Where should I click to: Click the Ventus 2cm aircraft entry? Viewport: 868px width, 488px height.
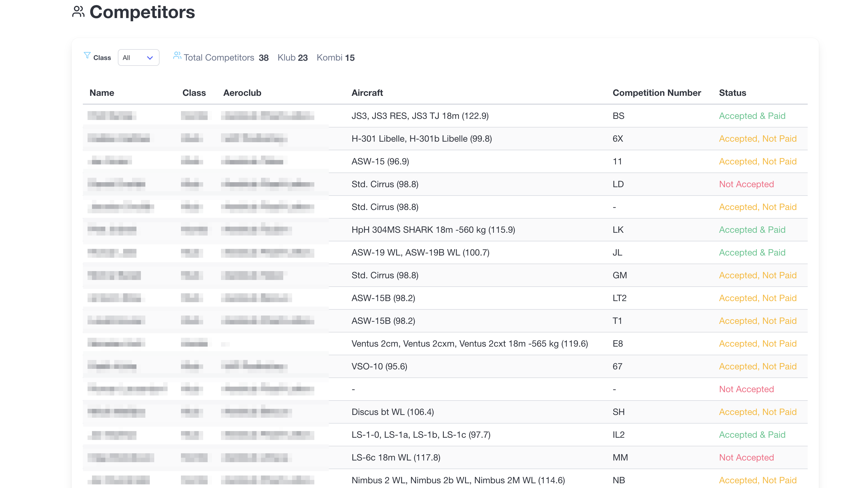click(469, 344)
